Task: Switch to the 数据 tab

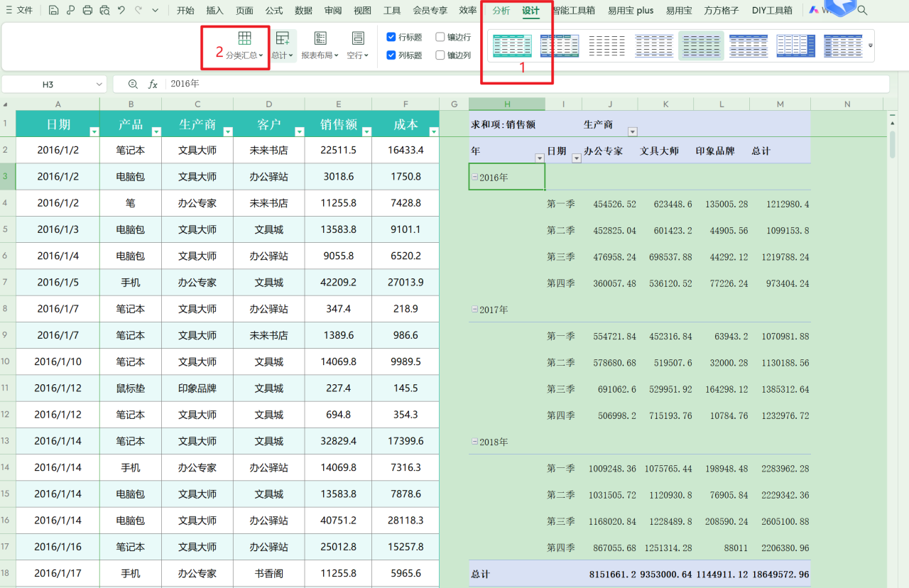Action: click(x=303, y=10)
